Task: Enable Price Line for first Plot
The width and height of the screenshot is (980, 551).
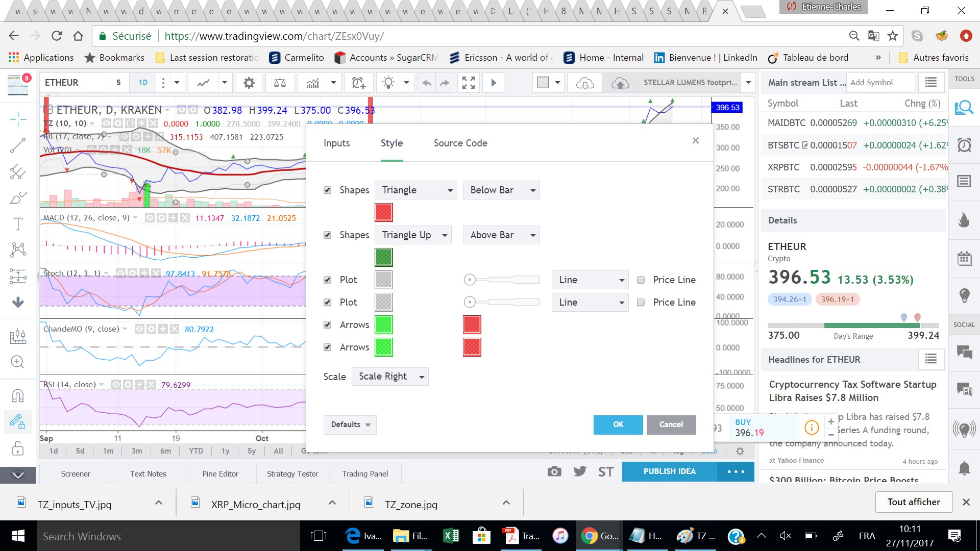Action: coord(641,280)
